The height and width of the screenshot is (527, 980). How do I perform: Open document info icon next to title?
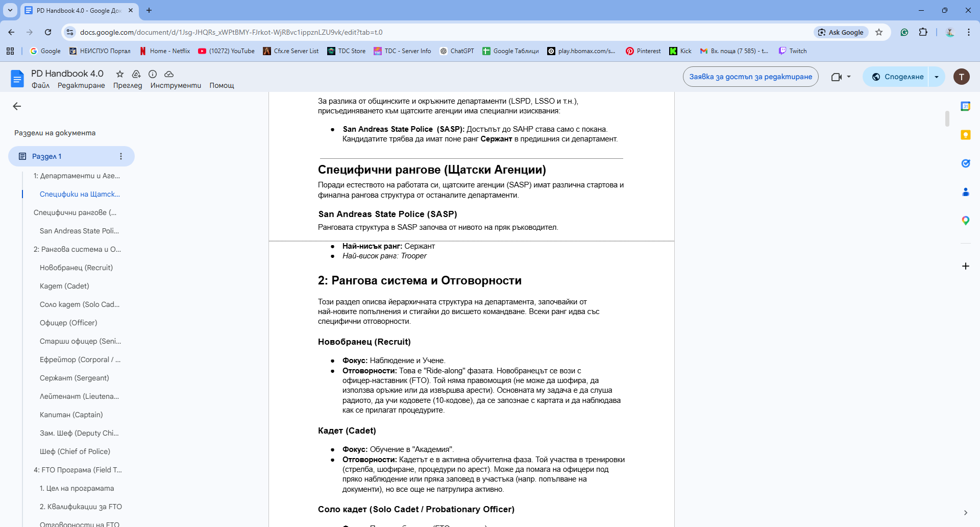point(153,74)
